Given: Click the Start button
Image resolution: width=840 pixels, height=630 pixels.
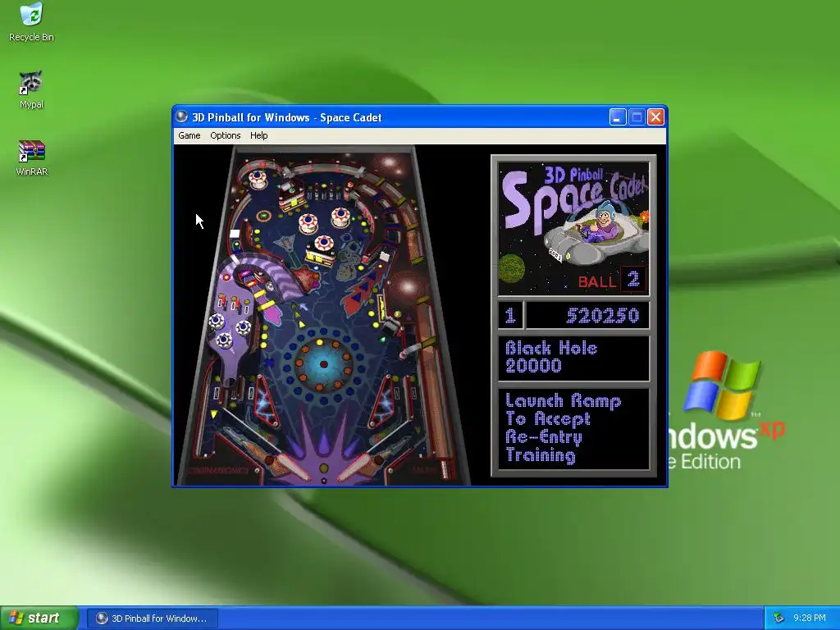Looking at the screenshot, I should (x=39, y=619).
